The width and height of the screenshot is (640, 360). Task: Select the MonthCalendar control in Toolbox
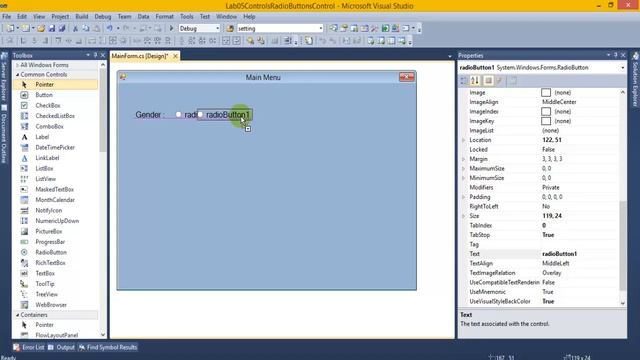click(x=55, y=200)
